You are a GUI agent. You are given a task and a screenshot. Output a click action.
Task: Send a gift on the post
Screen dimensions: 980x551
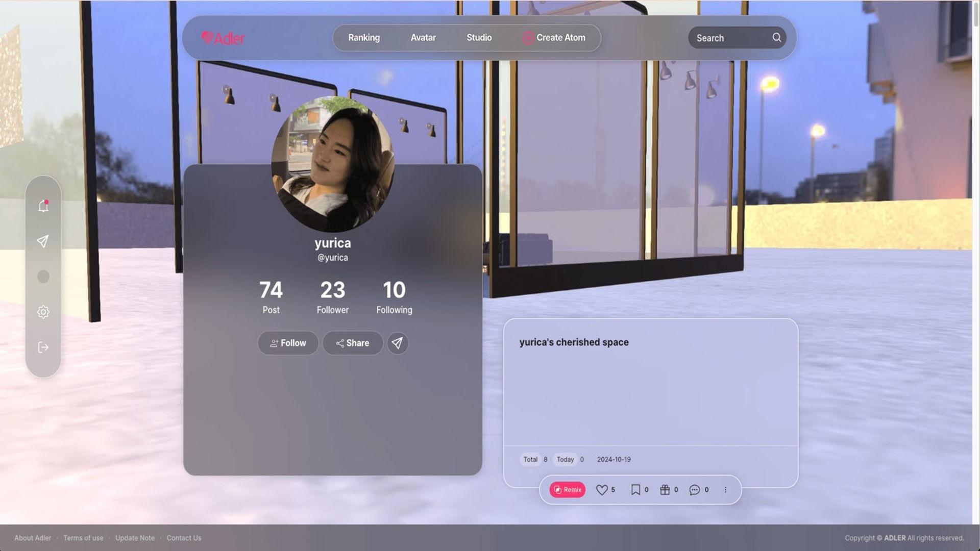pyautogui.click(x=665, y=490)
